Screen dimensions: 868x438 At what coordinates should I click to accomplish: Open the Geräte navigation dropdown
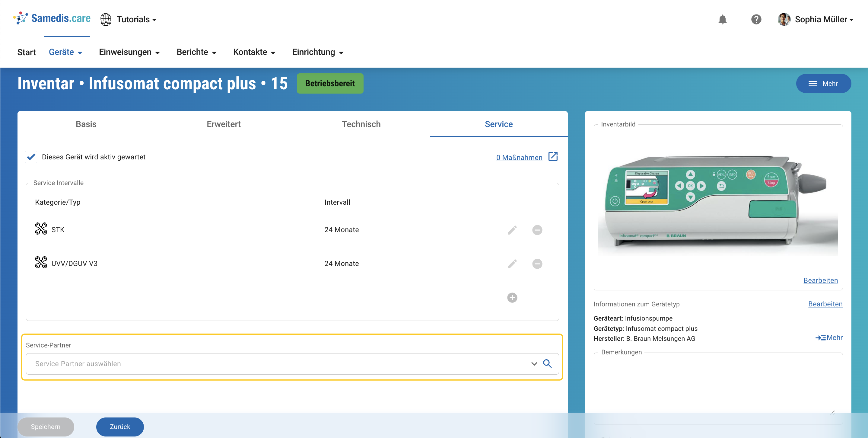pyautogui.click(x=65, y=52)
